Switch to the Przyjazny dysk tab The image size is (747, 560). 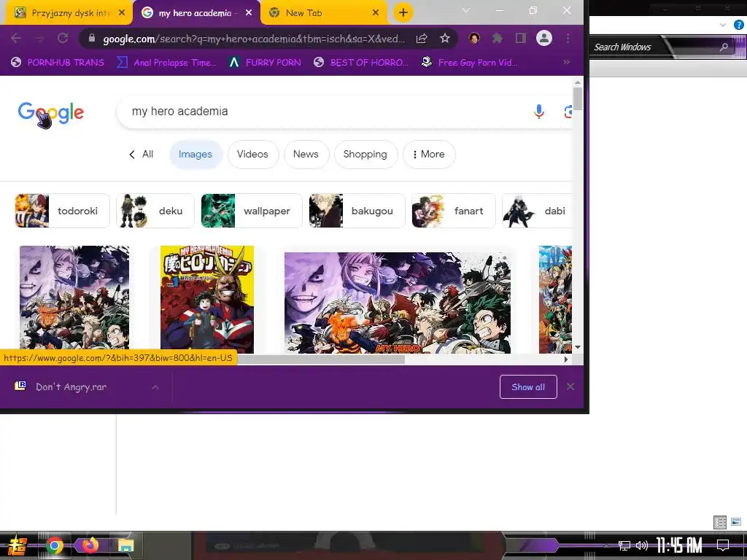(68, 13)
